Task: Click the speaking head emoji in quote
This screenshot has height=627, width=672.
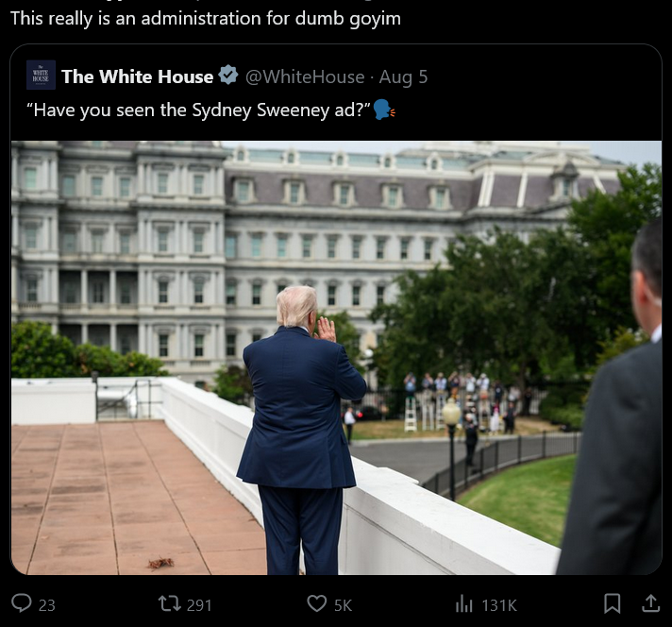Action: click(x=384, y=110)
